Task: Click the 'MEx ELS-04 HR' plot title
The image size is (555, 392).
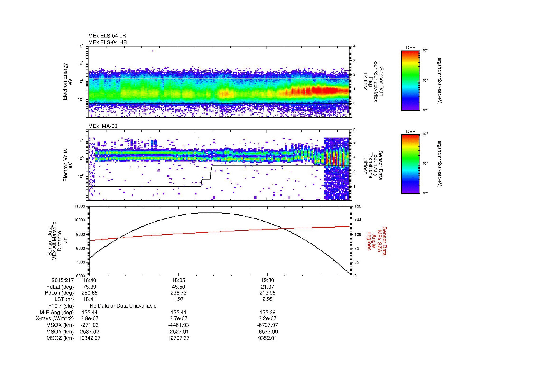Action: coord(107,42)
